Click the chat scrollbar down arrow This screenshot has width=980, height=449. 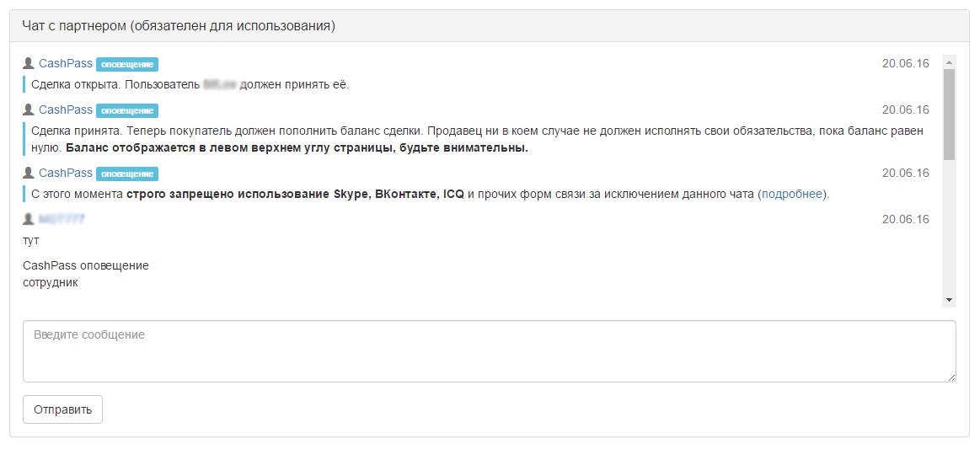coord(950,301)
